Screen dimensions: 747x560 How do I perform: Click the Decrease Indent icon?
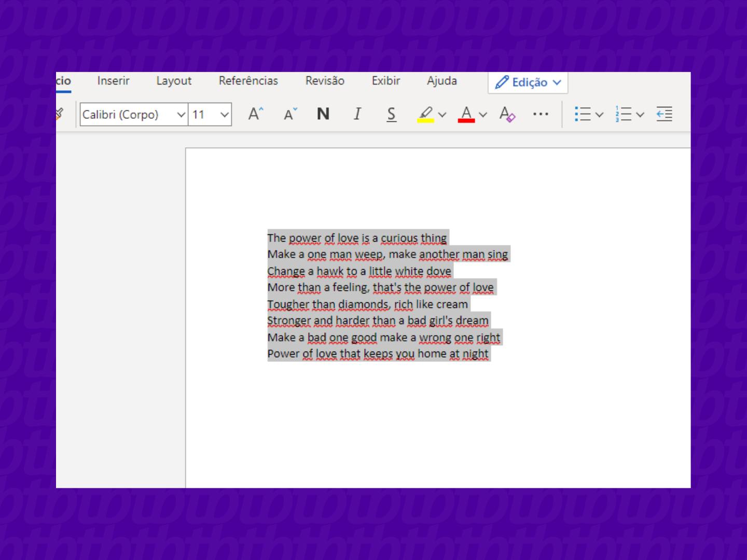pyautogui.click(x=665, y=114)
